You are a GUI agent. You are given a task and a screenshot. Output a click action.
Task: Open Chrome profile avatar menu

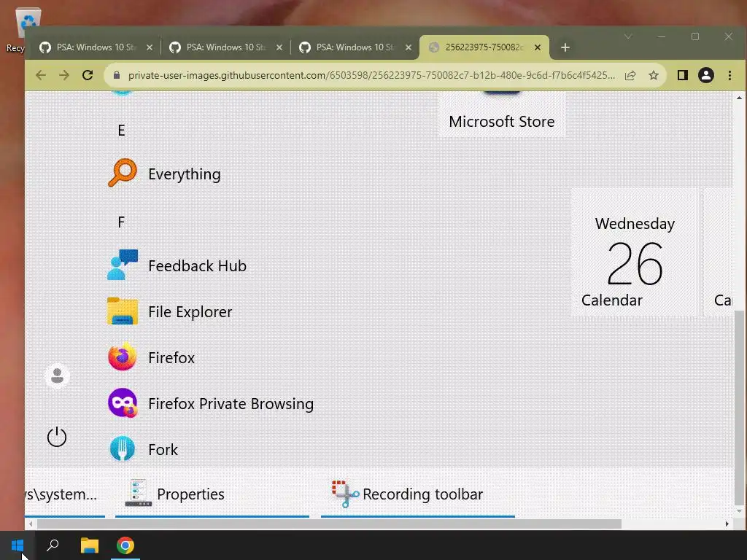click(x=706, y=75)
